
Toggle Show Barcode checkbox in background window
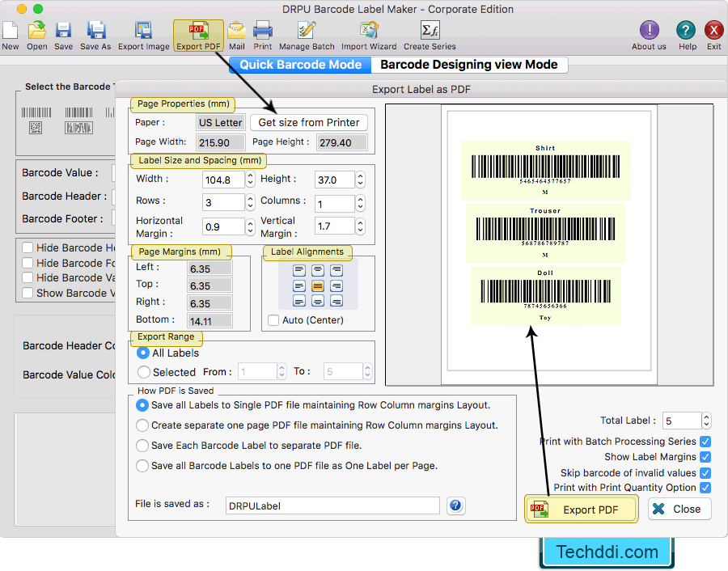click(x=28, y=294)
